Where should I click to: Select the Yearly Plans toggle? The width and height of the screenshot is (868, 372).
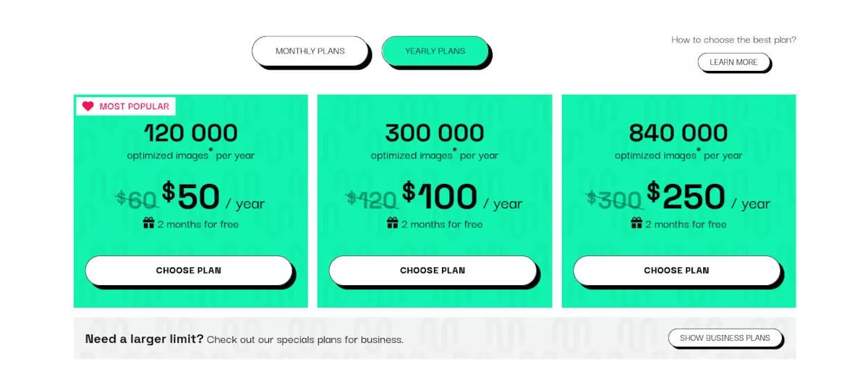[x=435, y=51]
